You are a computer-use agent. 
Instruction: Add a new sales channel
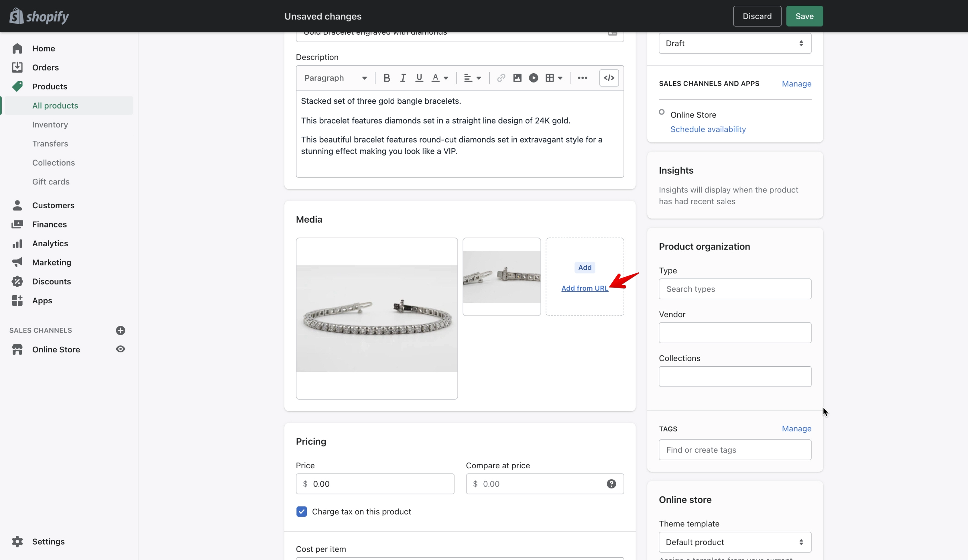[120, 331]
